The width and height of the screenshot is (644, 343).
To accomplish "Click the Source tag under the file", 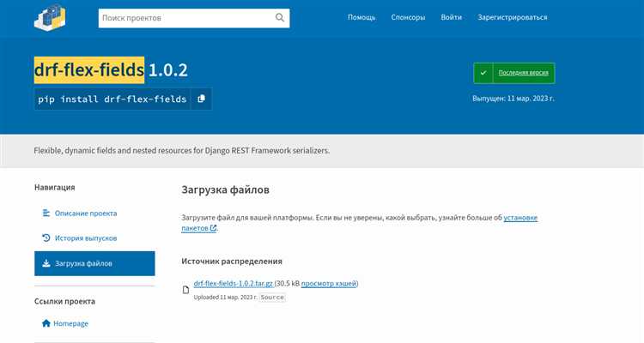I will [x=272, y=297].
